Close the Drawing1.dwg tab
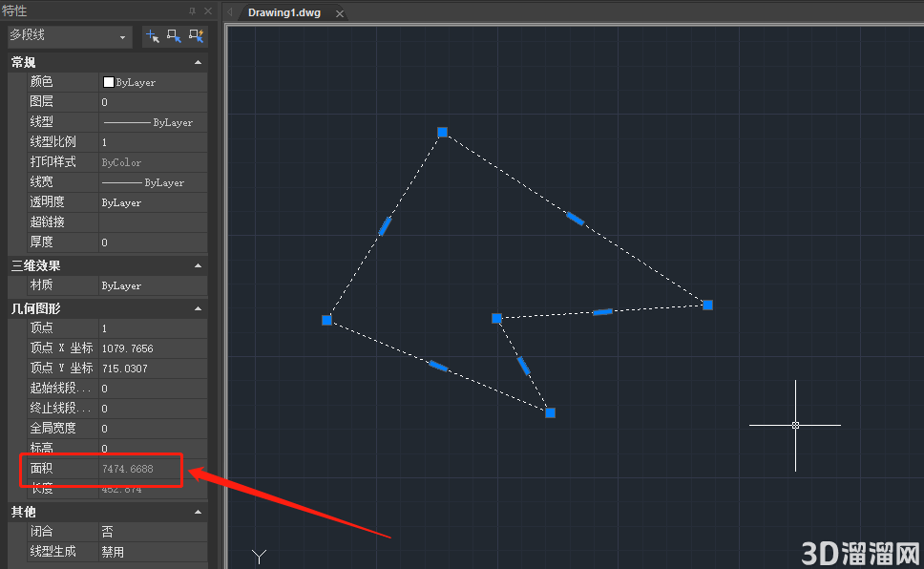This screenshot has width=924, height=569. click(340, 13)
